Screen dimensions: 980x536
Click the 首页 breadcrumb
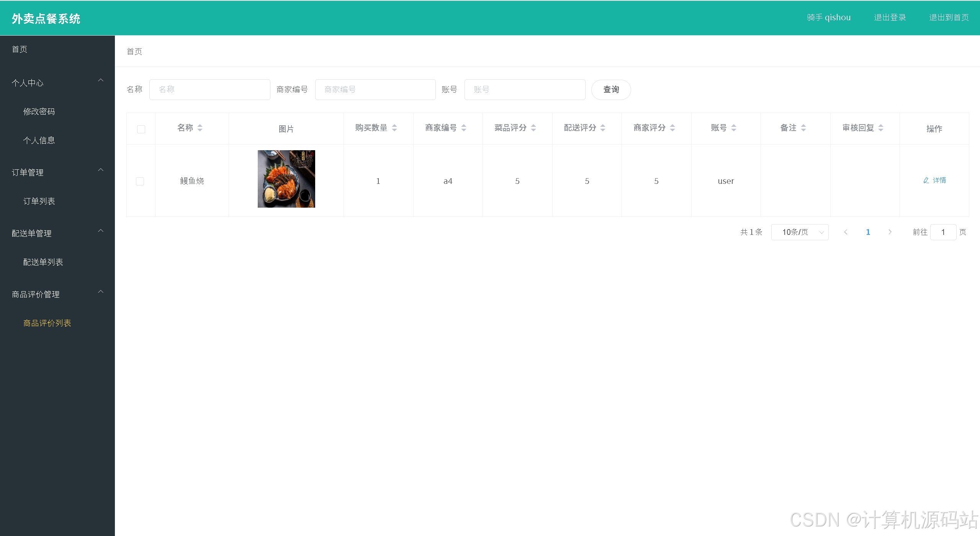coord(134,51)
